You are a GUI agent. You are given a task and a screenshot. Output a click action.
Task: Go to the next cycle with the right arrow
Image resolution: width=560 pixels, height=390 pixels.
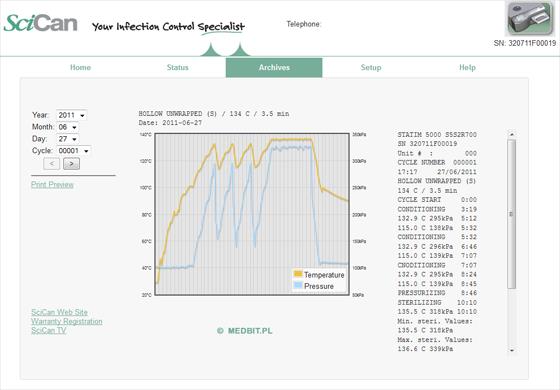coord(71,164)
